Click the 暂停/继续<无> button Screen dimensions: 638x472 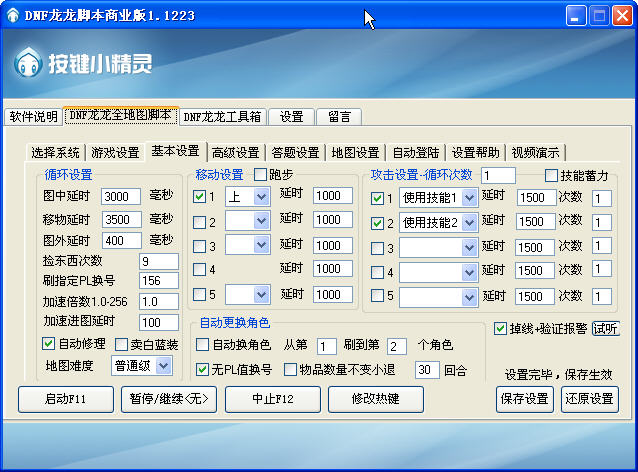tap(169, 399)
